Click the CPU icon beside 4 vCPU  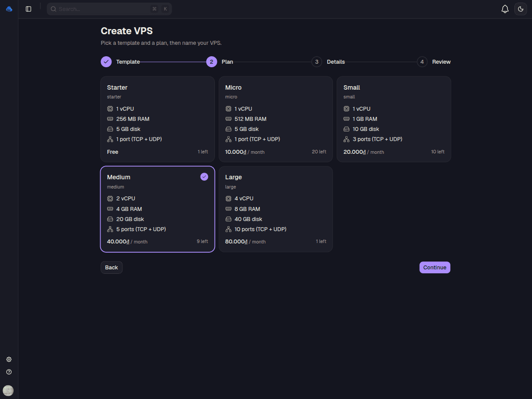coord(228,199)
